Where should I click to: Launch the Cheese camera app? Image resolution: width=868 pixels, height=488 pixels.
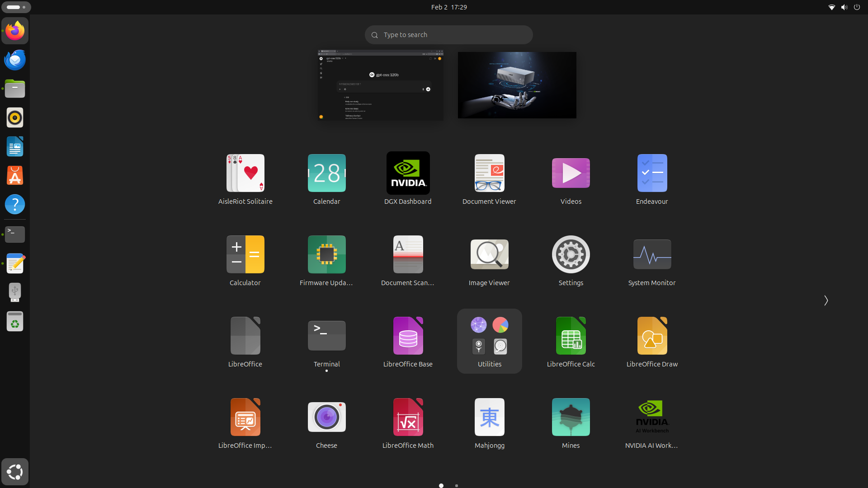pyautogui.click(x=326, y=422)
